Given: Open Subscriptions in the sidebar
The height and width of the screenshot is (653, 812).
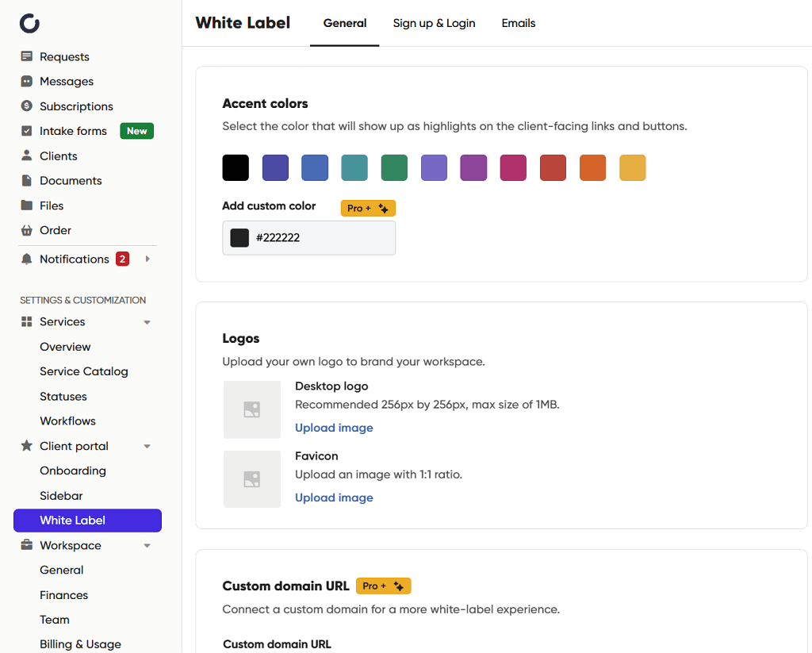Looking at the screenshot, I should (x=76, y=106).
